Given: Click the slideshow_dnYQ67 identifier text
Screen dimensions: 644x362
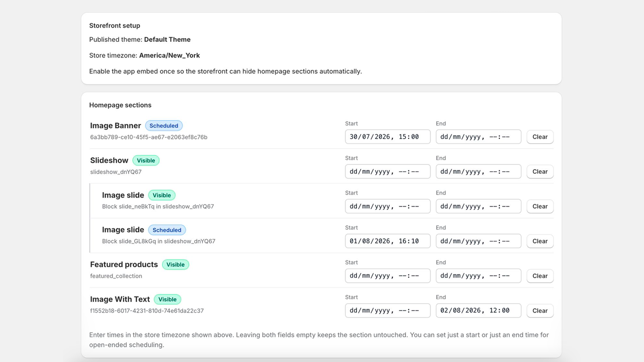Looking at the screenshot, I should click(116, 172).
